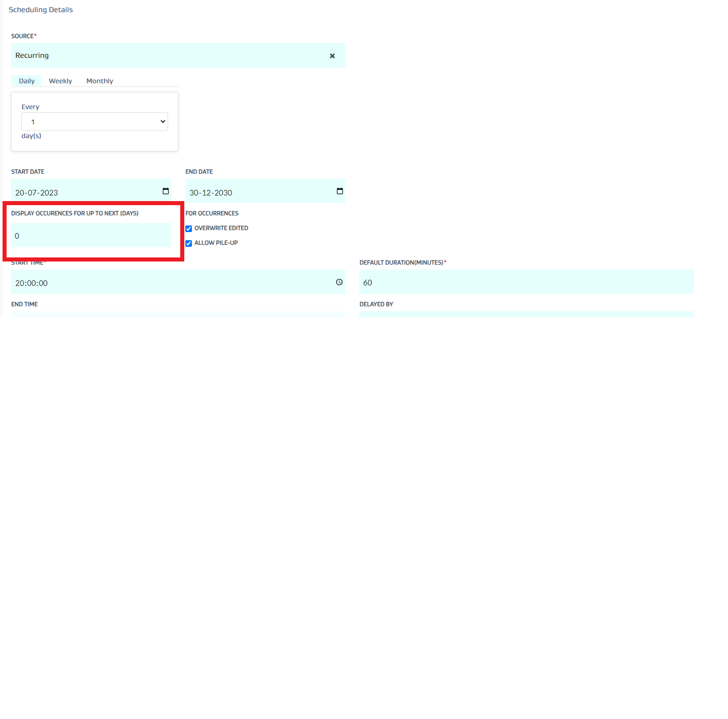Expand the Every day(s) interval dropdown

pyautogui.click(x=94, y=122)
